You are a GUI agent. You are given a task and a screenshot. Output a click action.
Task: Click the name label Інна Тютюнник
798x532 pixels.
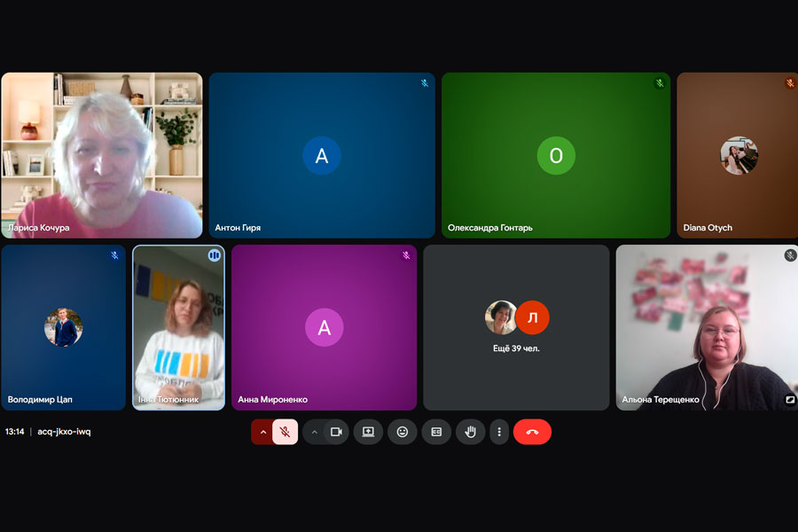click(x=168, y=400)
